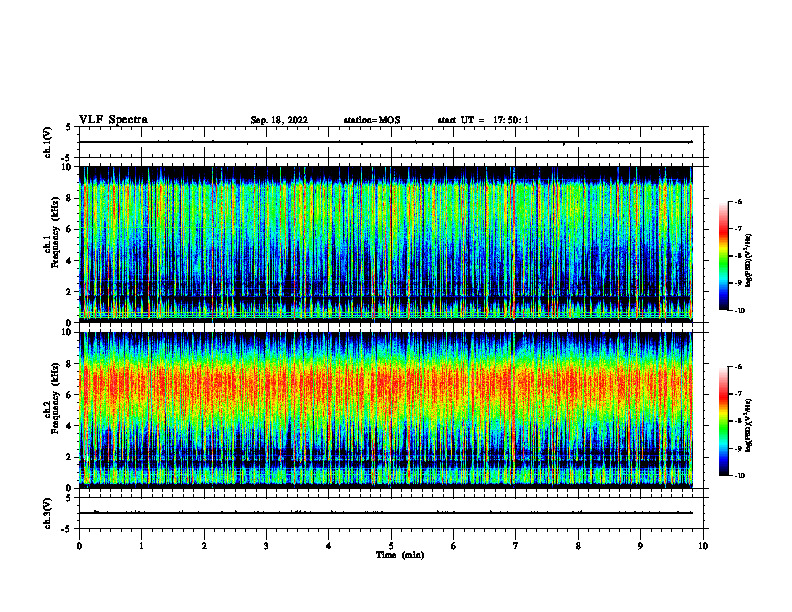The height and width of the screenshot is (612, 792).
Task: Click the time-axis tick label "8"
Action: (x=578, y=546)
